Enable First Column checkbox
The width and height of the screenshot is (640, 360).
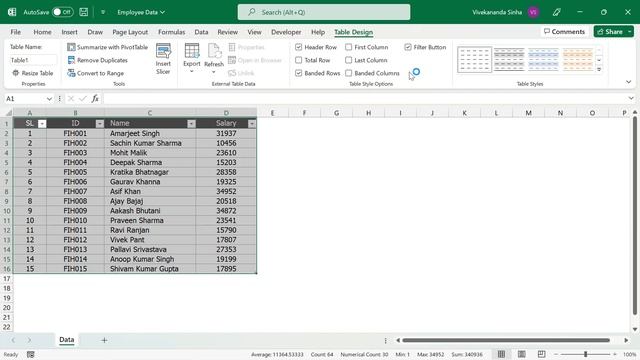pyautogui.click(x=349, y=47)
